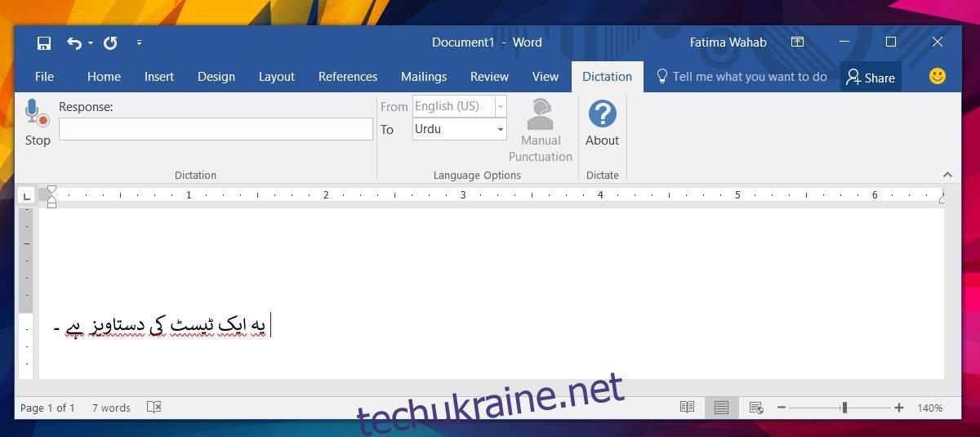Click the tab selector at the ruler corner
Screen dimensions: 980x437
tap(26, 195)
